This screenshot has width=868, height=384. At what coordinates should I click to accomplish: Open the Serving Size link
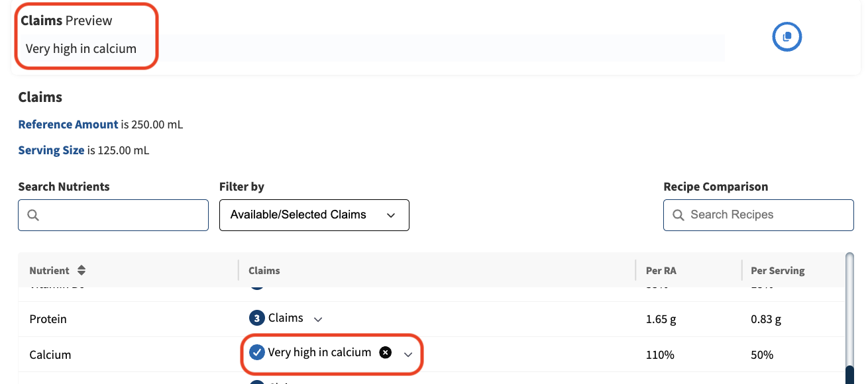click(51, 150)
